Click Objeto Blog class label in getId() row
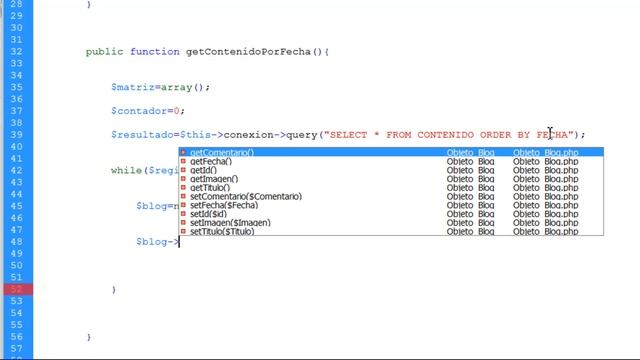 470,170
